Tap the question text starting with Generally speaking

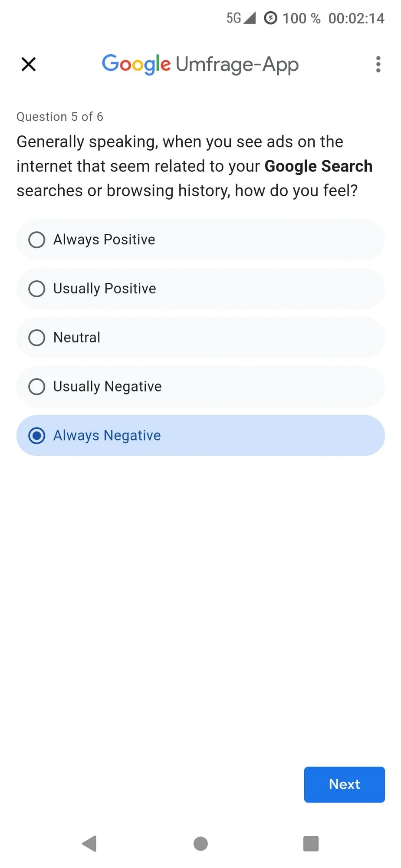pos(180,142)
